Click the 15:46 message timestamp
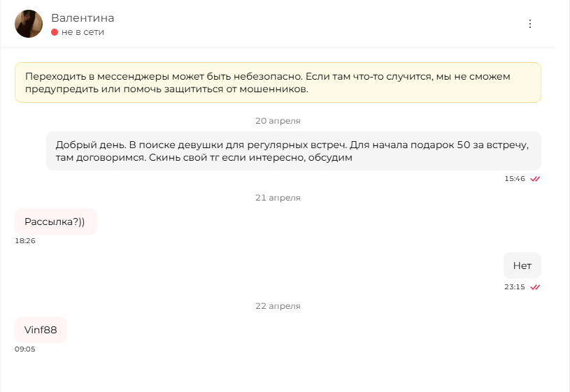Image resolution: width=570 pixels, height=392 pixels. coord(515,179)
